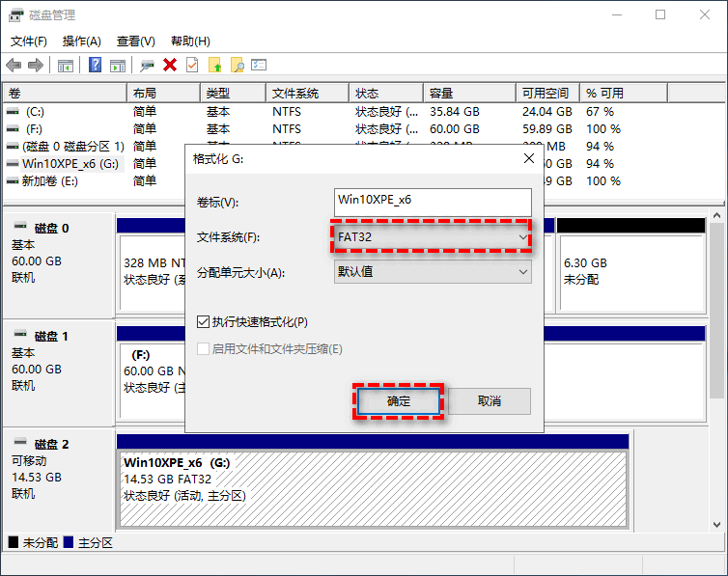Click the 取消 button

coord(489,401)
